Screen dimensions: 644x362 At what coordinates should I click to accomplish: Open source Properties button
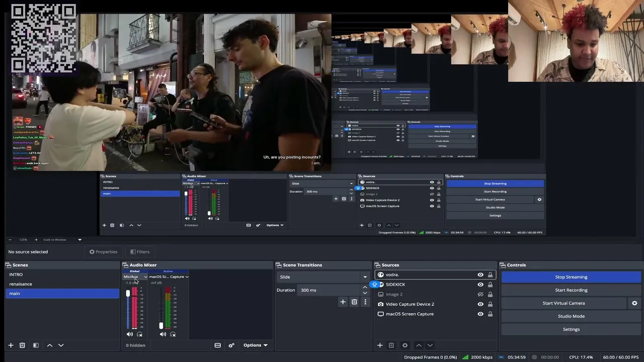(103, 252)
